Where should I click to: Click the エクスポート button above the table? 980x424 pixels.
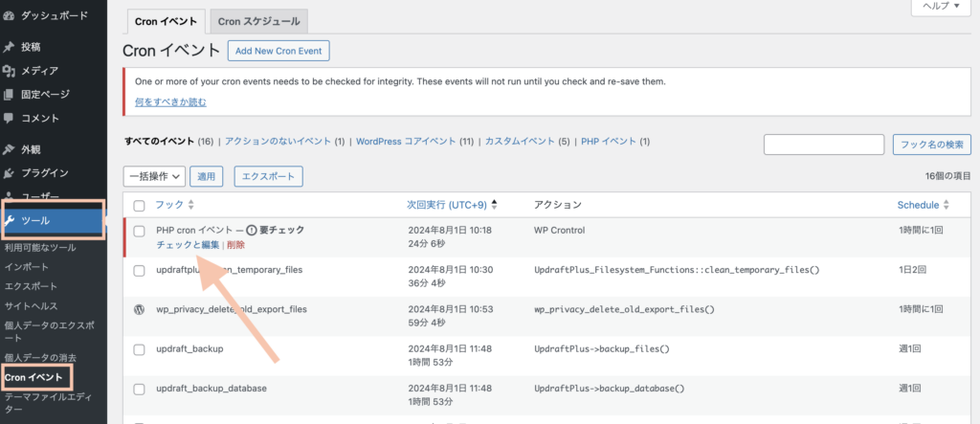268,176
